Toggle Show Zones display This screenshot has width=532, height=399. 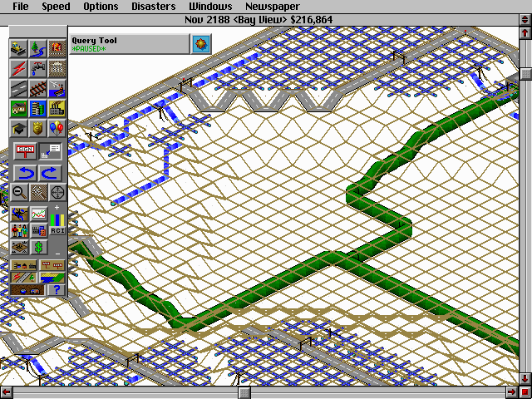click(52, 278)
